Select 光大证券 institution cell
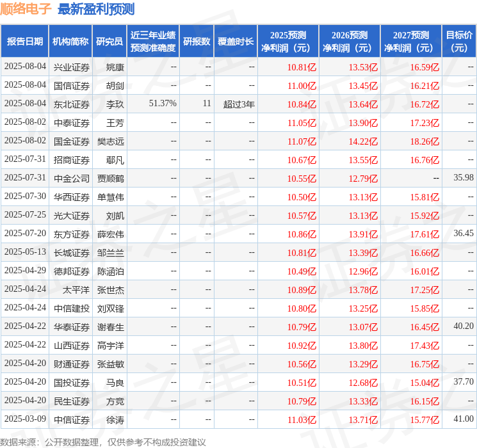This screenshot has width=477, height=448. click(72, 216)
